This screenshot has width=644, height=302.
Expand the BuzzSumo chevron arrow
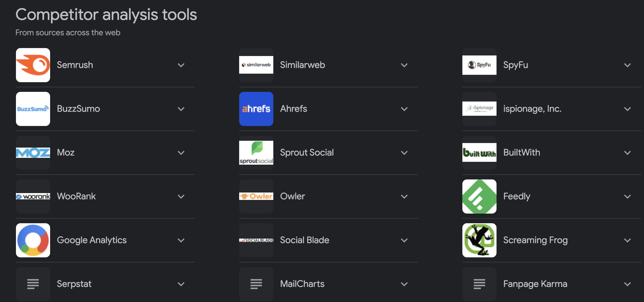[x=181, y=109]
